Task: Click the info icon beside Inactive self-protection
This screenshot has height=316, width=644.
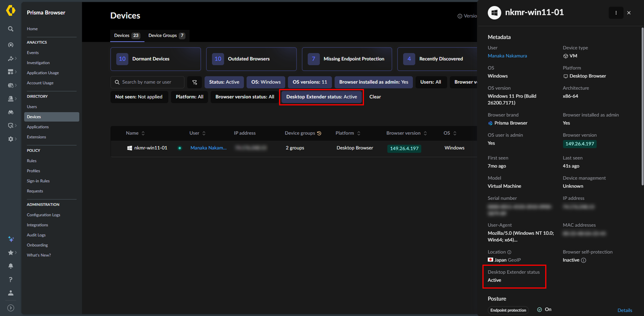Action: tap(584, 260)
